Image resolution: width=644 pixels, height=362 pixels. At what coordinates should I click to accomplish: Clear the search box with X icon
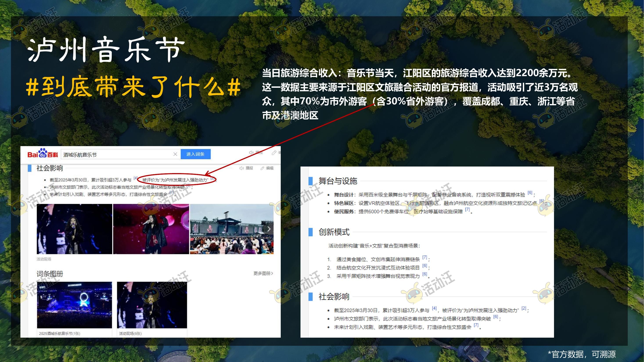(x=175, y=154)
